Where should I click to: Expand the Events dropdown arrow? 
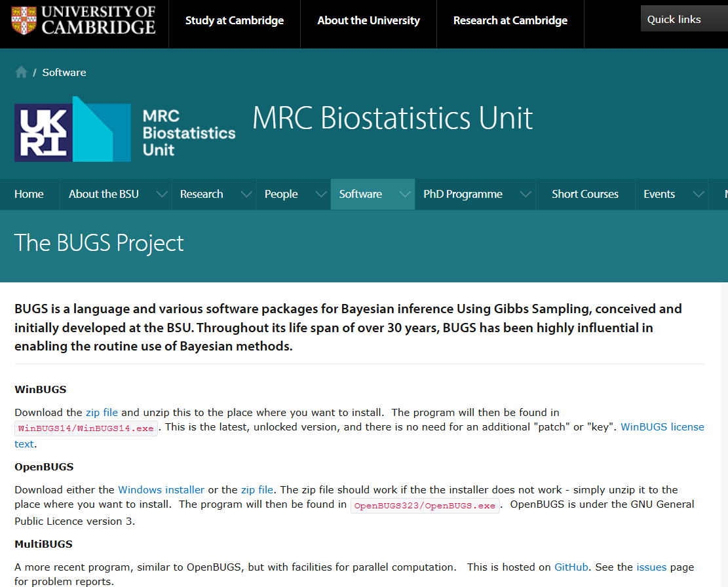coord(699,194)
